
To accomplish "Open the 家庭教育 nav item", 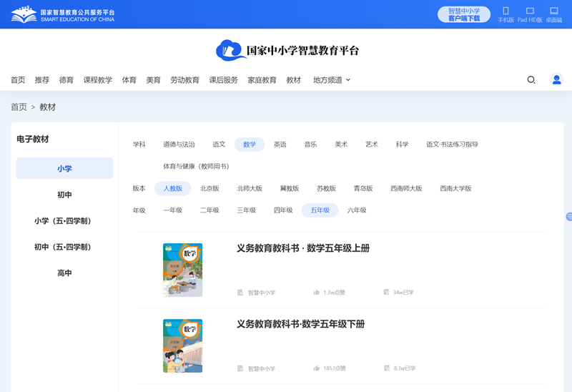I will click(262, 80).
